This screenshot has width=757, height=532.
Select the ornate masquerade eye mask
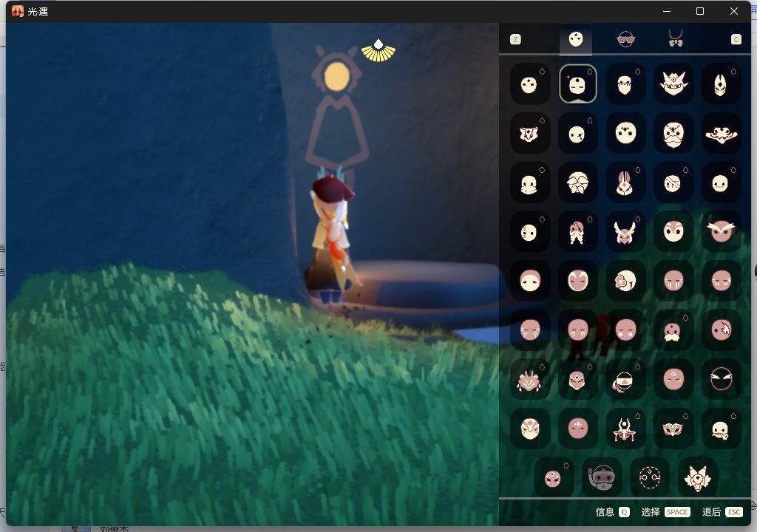673,429
